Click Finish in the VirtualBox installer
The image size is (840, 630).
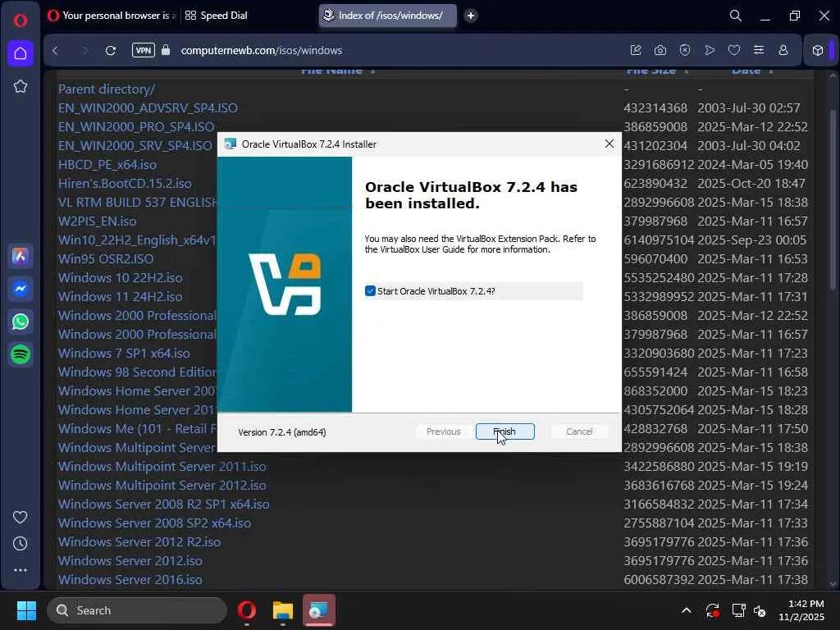pos(504,431)
